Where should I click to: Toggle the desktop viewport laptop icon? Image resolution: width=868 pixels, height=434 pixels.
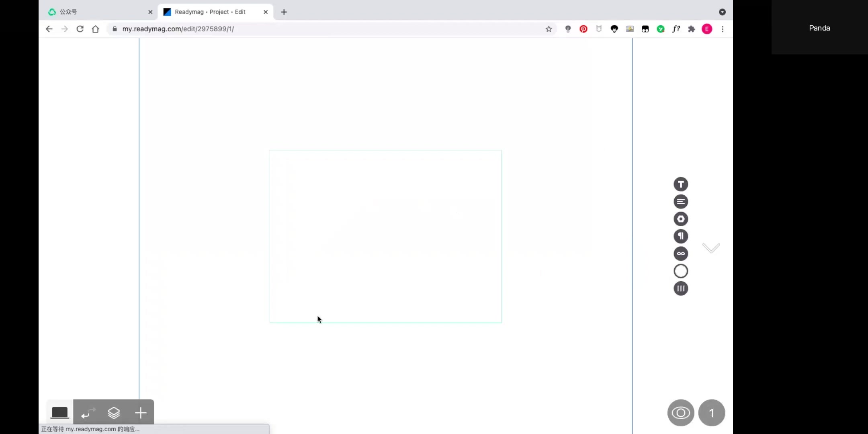pos(59,413)
